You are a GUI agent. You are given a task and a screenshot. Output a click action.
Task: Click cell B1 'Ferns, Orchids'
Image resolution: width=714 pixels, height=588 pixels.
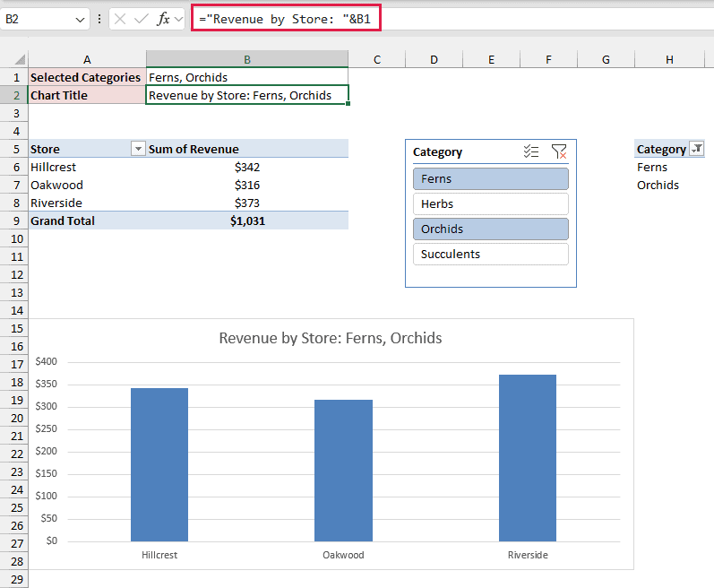[247, 77]
